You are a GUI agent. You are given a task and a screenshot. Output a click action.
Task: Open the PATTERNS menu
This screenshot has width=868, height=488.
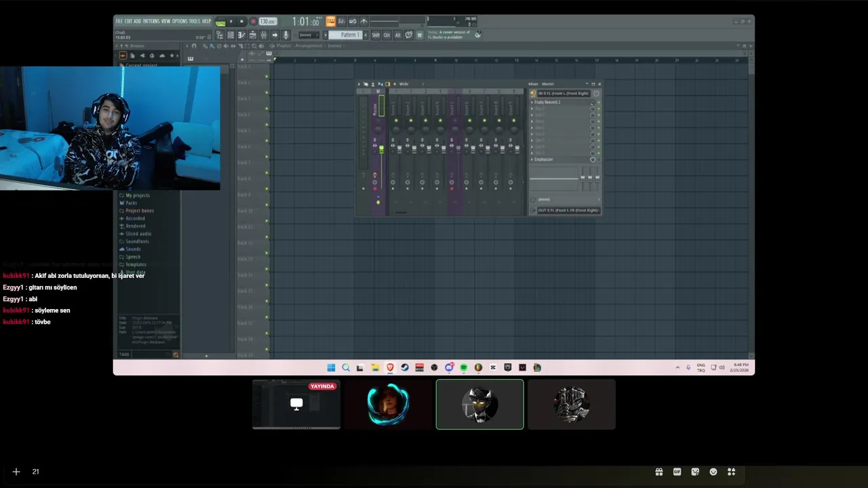[x=151, y=21]
